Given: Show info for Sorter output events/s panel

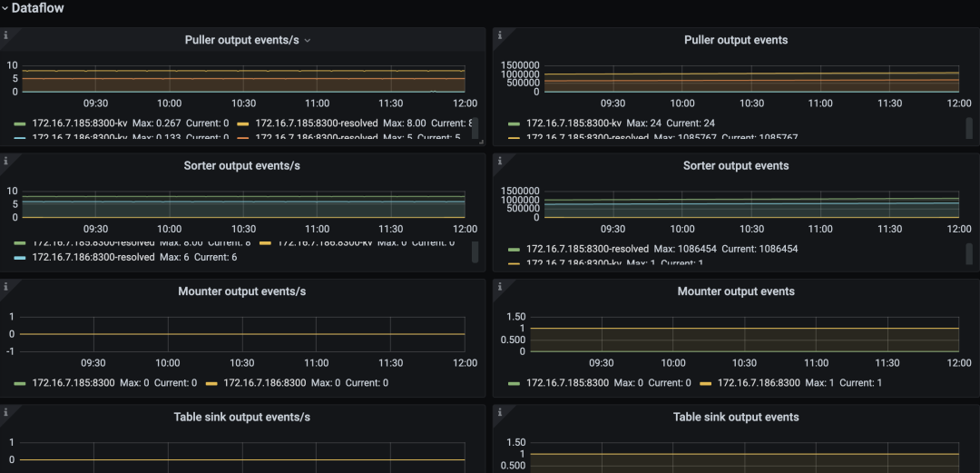Looking at the screenshot, I should (5, 160).
